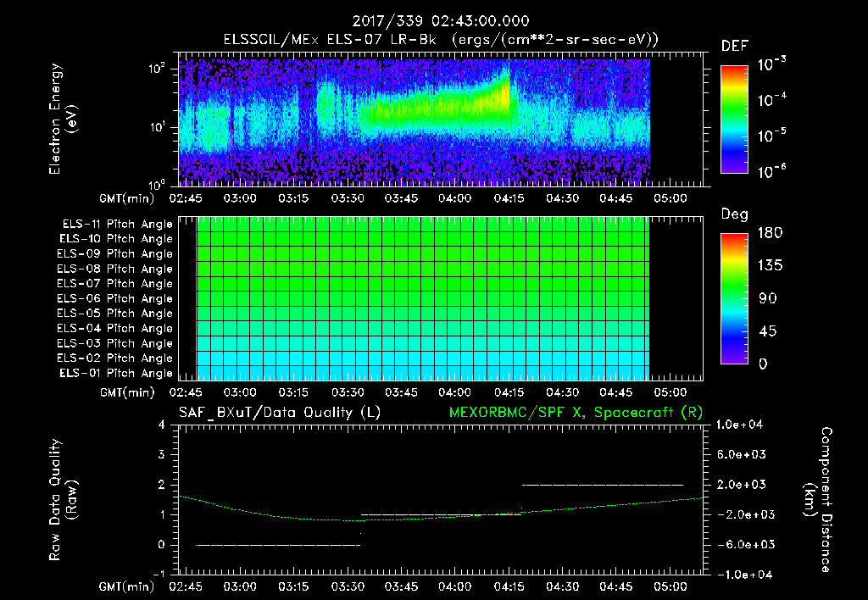The width and height of the screenshot is (868, 600).
Task: Click the 10^-6 tick on DEF colorbar
Action: pyautogui.click(x=771, y=171)
